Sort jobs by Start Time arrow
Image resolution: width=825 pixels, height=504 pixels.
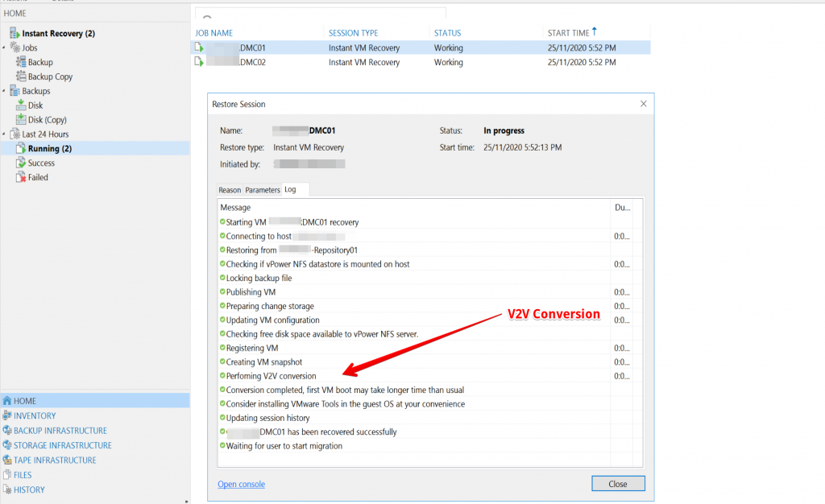point(595,31)
